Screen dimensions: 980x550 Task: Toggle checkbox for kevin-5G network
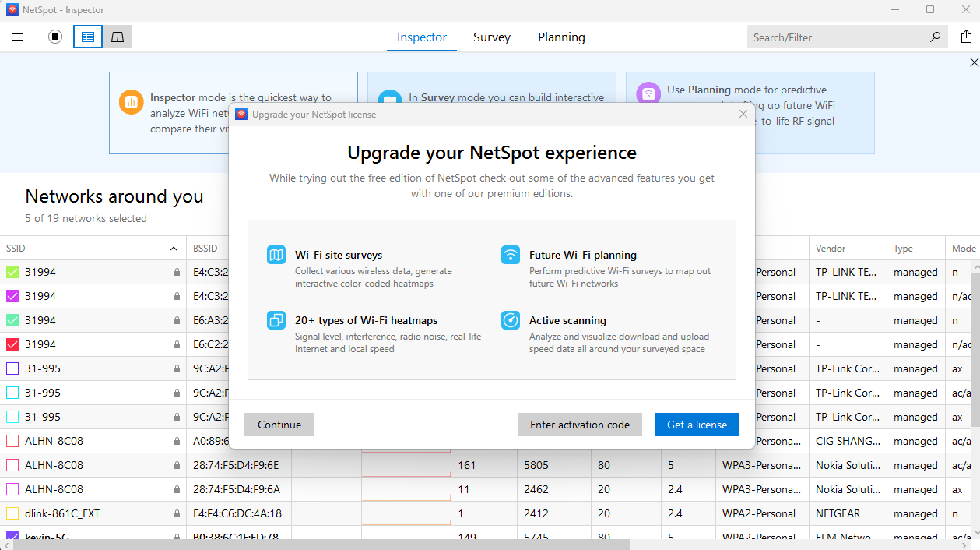[12, 536]
